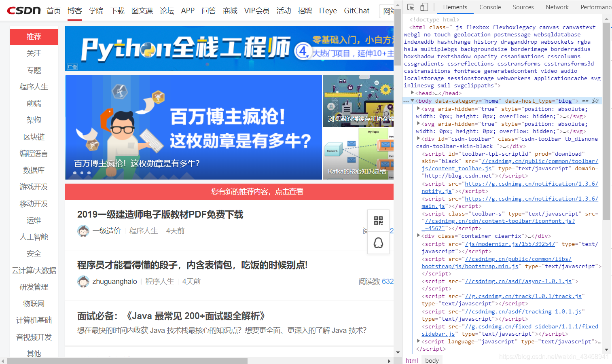The width and height of the screenshot is (612, 364).
Task: Click the zhuguanghalo author avatar
Action: [x=83, y=281]
